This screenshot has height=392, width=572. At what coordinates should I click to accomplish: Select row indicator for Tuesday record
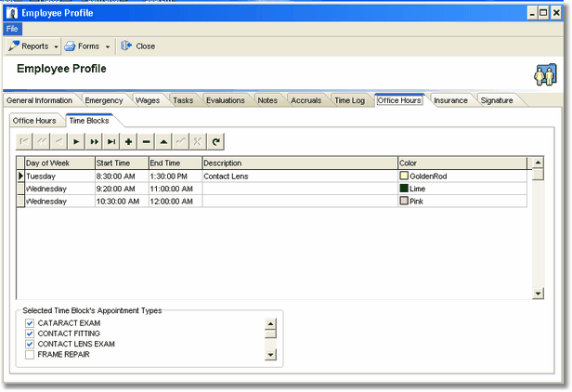point(20,176)
